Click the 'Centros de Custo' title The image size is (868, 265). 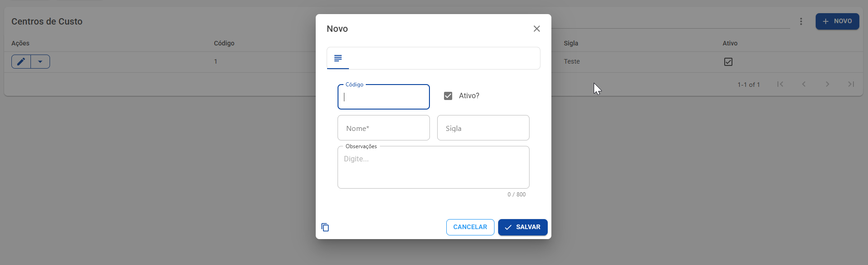coord(47,21)
